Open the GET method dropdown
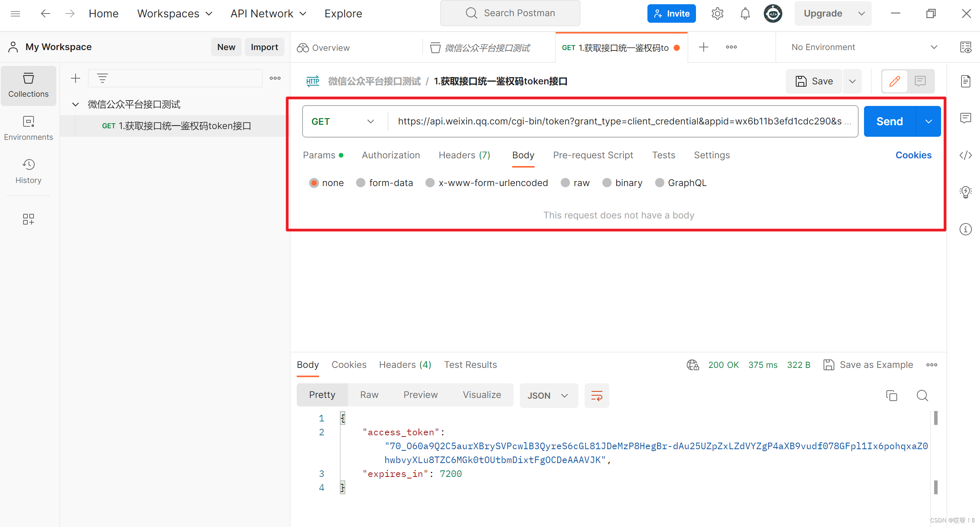980x527 pixels. pos(343,122)
